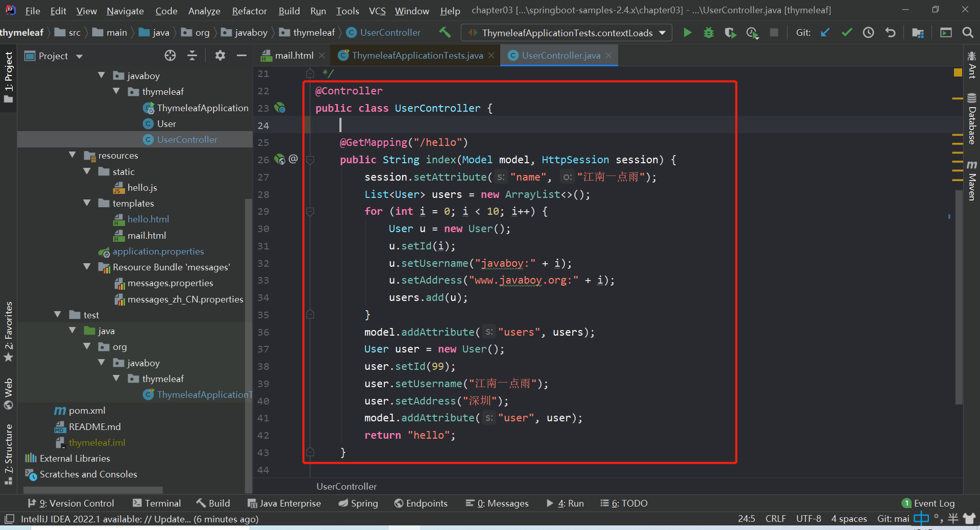Open the Endpoints tool window
The image size is (980, 530).
421,503
